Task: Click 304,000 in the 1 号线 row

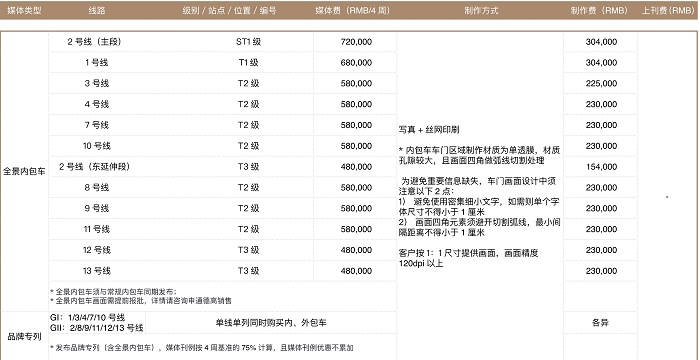Action: click(x=601, y=63)
